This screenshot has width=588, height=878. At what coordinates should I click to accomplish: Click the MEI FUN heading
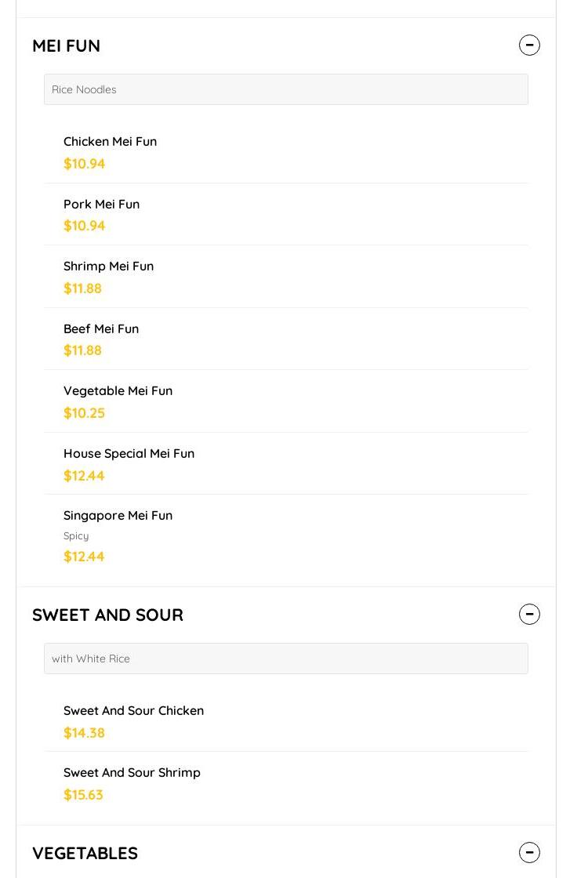tap(67, 46)
